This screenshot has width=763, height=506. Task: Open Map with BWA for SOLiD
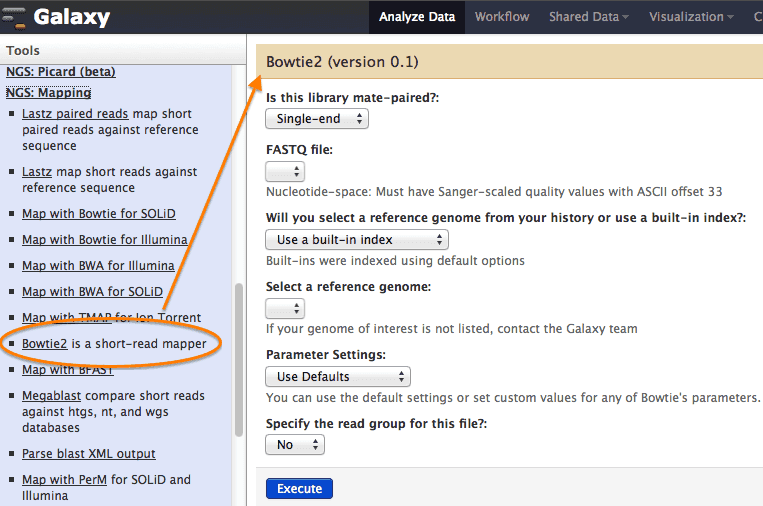pyautogui.click(x=92, y=292)
